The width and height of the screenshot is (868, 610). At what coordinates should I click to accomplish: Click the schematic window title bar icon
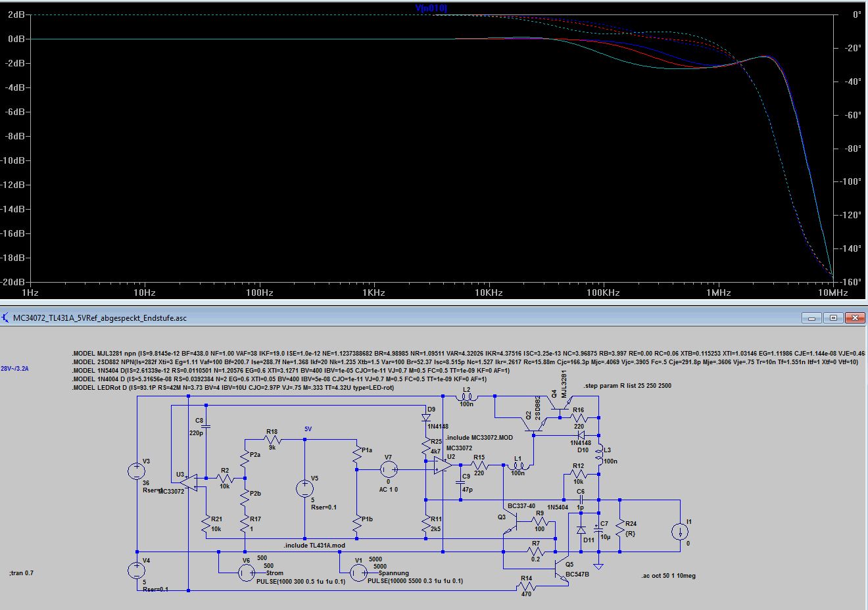7,318
